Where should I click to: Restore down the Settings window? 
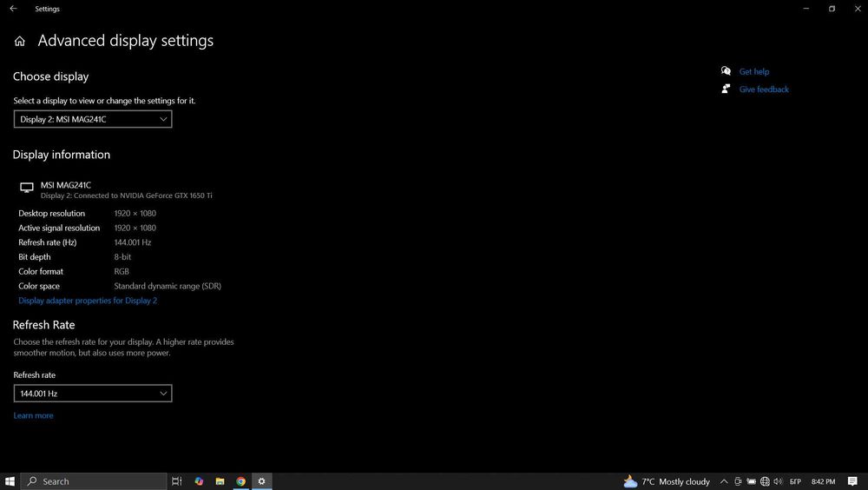click(832, 9)
